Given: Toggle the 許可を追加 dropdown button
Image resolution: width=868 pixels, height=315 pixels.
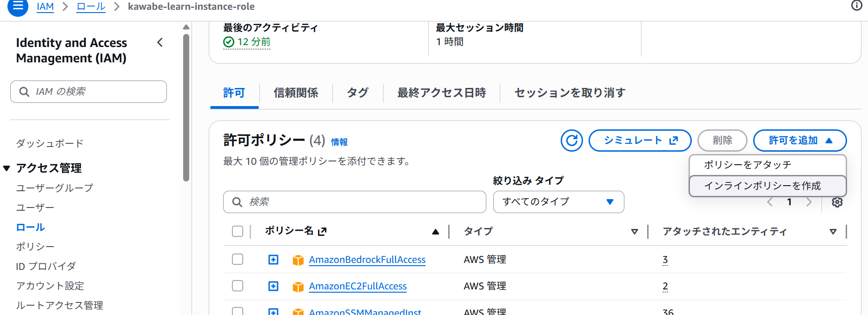Looking at the screenshot, I should (x=800, y=141).
